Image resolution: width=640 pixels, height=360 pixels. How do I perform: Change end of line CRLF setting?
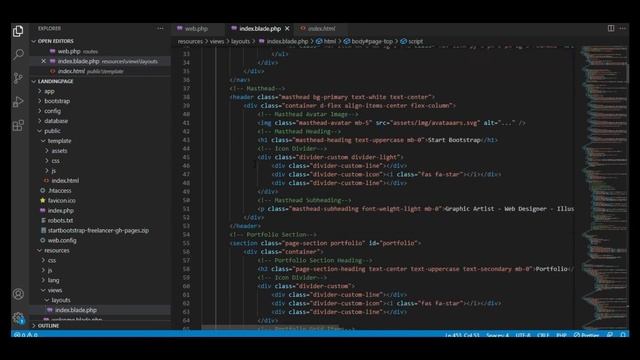point(543,335)
